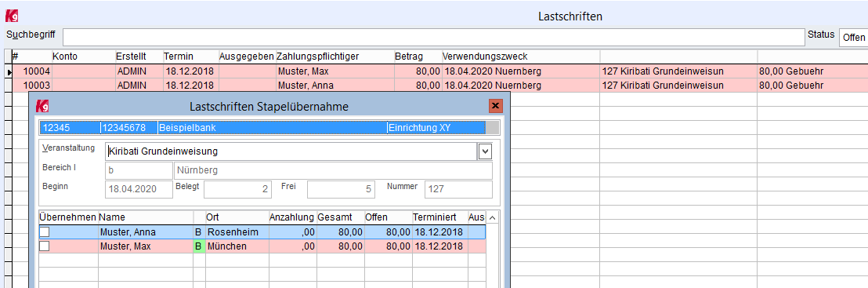Click '127 Kiribati Grundeinweisun' in row 10003
The image size is (868, 288).
pyautogui.click(x=662, y=86)
